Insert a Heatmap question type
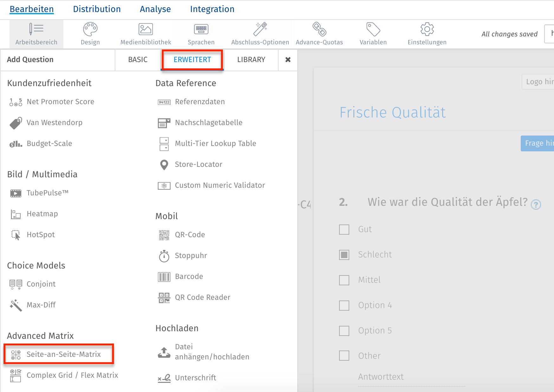 tap(42, 213)
